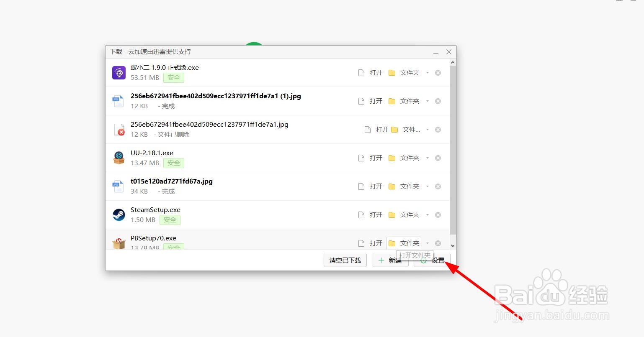Click 53.51 MB size text
Image resolution: width=644 pixels, height=337 pixels.
click(x=145, y=78)
